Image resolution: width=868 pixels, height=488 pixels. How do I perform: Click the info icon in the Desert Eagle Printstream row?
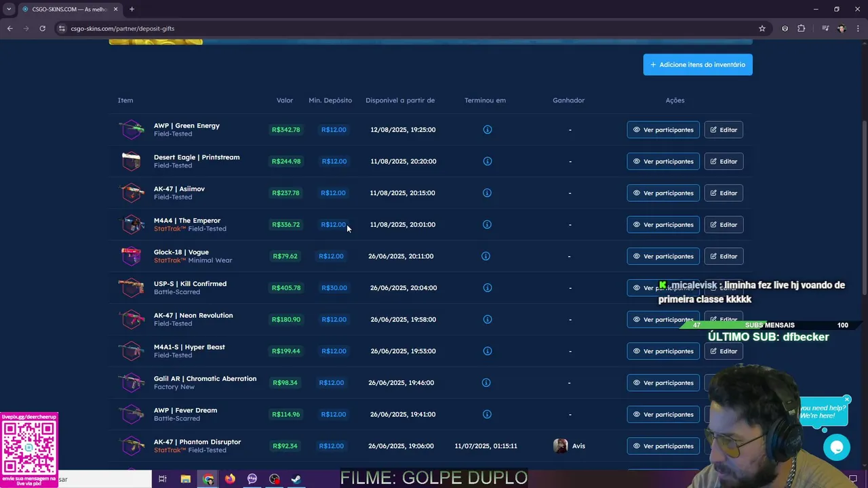pyautogui.click(x=487, y=161)
